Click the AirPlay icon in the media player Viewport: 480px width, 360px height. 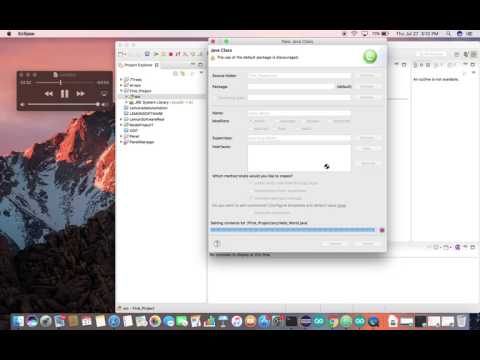[x=104, y=94]
